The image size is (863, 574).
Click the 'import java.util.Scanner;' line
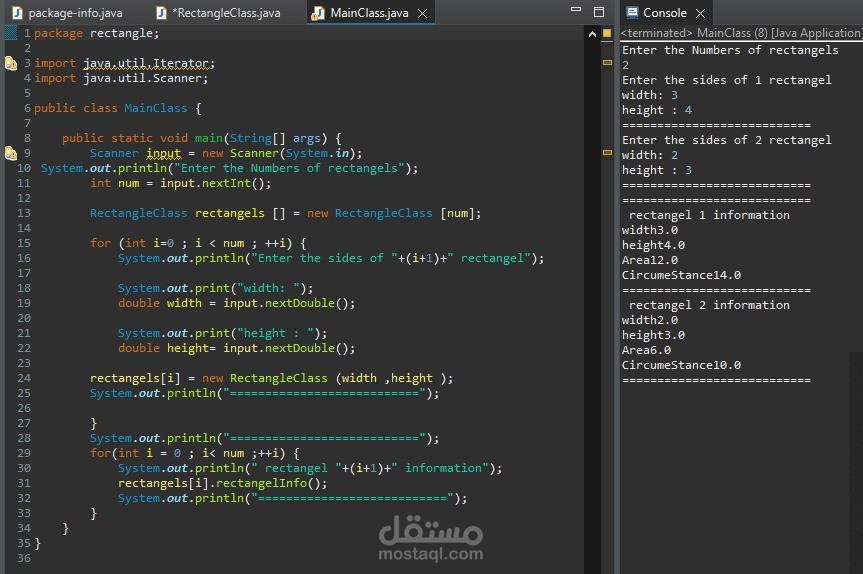121,78
